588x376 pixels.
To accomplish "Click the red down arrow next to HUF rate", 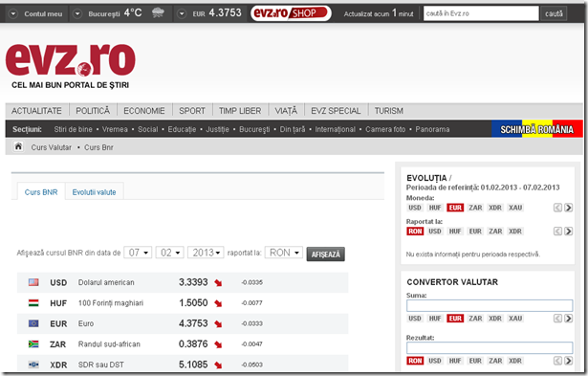I will coord(218,303).
